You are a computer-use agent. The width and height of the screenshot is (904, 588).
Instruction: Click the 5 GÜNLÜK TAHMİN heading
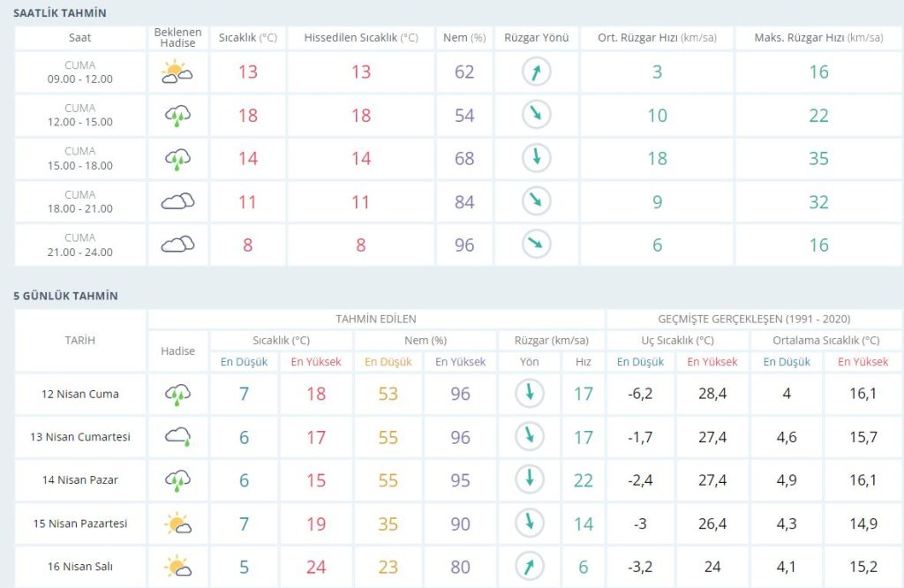[65, 296]
